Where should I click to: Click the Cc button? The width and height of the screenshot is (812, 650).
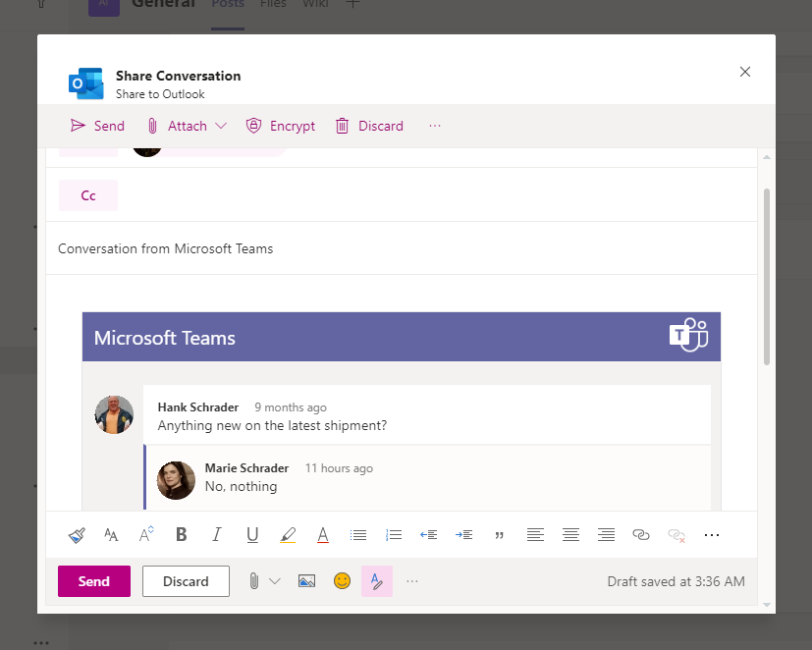tap(88, 195)
